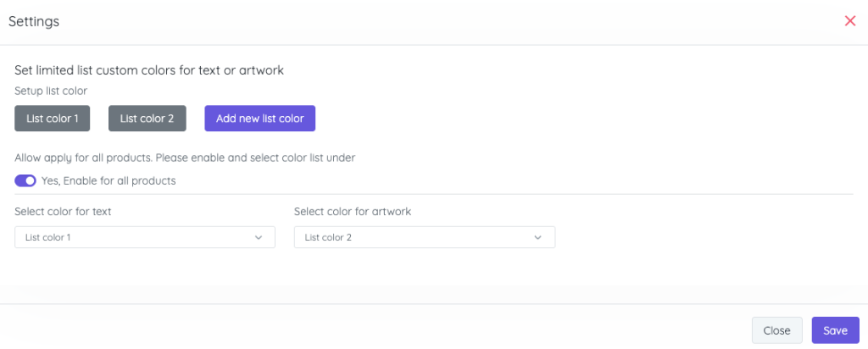
Task: Click the 'Set limited list custom colors' heading
Action: coord(149,70)
